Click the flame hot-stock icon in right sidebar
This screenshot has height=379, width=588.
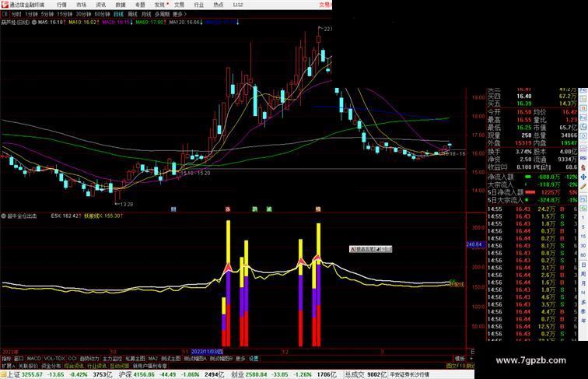coord(583,168)
